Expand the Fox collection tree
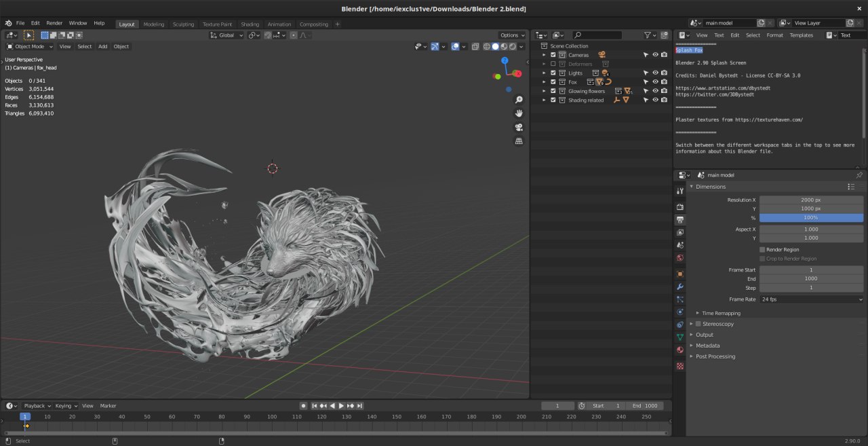 pyautogui.click(x=544, y=82)
